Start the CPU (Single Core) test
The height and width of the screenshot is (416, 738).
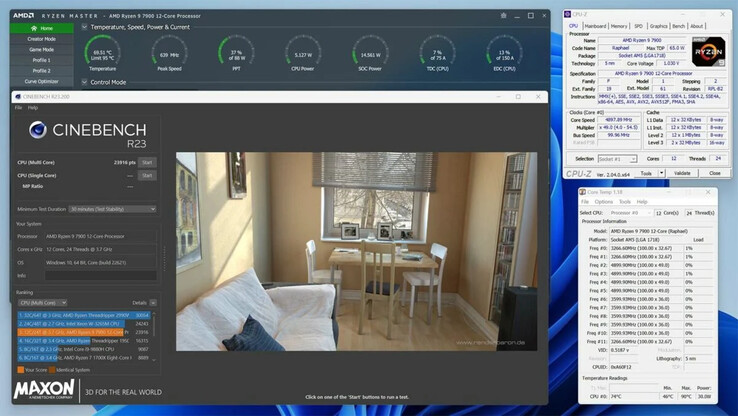point(147,175)
